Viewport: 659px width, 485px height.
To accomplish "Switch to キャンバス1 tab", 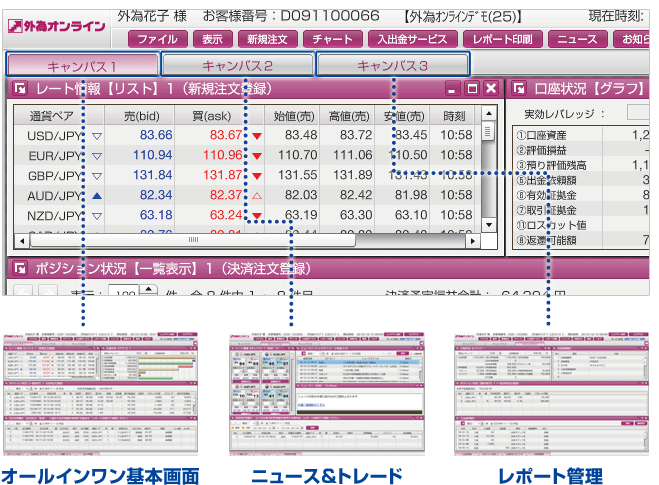I will tap(82, 65).
